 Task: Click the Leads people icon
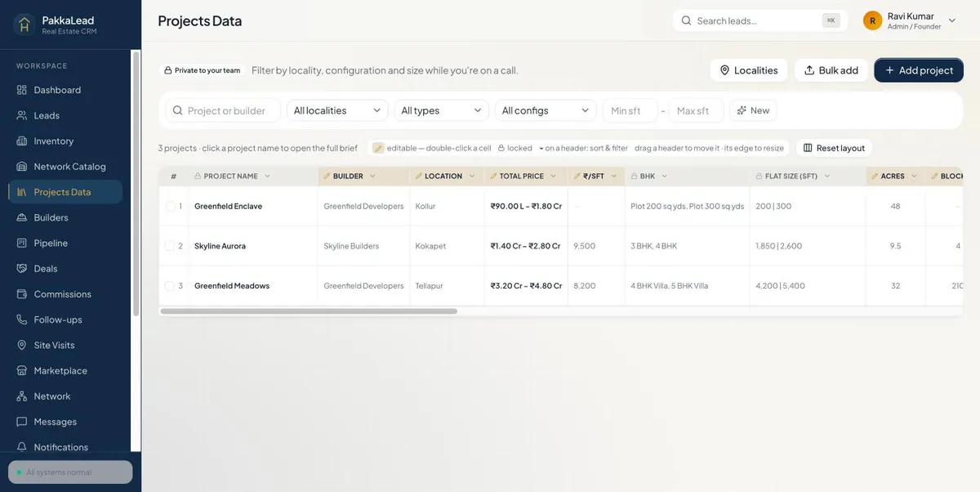(22, 115)
